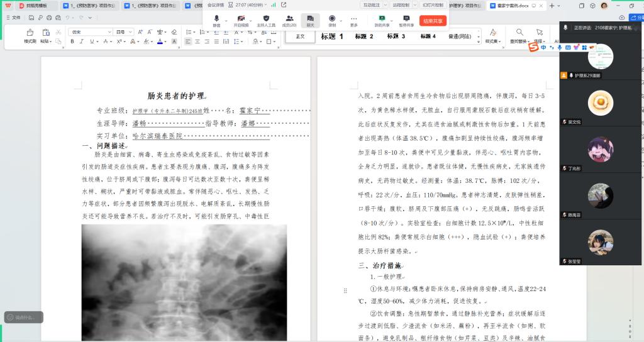
Task: Decrease font size with A- icon
Action: (x=150, y=31)
